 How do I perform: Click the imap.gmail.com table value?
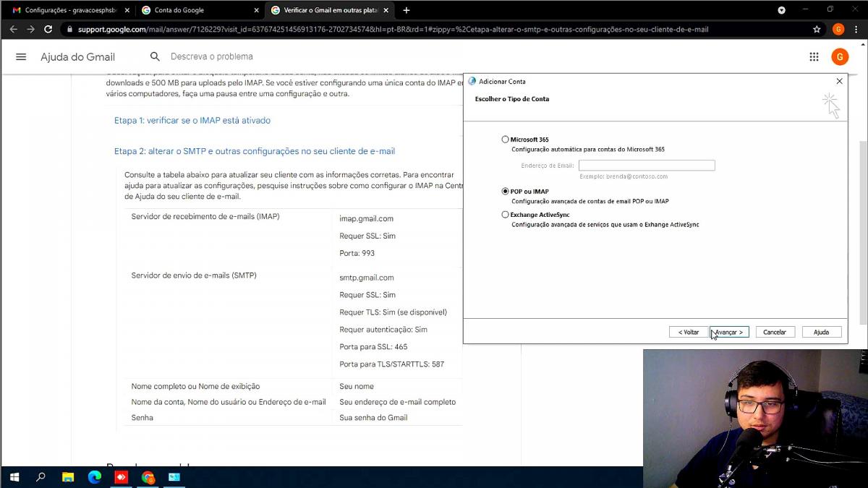click(367, 218)
